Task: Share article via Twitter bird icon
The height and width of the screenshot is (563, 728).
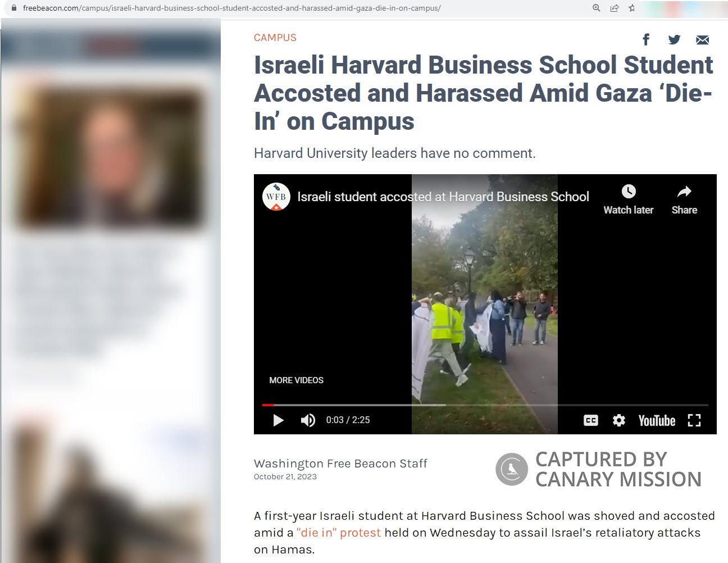Action: pos(674,39)
